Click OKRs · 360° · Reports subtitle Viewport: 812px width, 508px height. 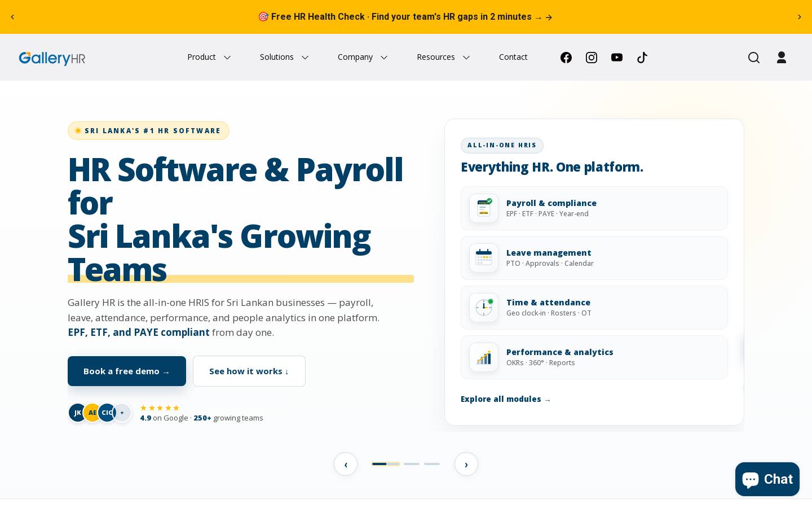[x=541, y=363]
